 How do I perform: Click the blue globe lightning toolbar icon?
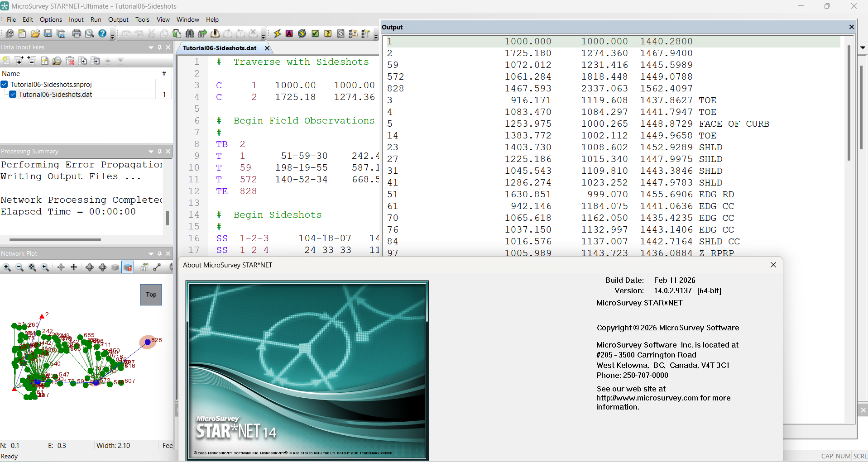(x=302, y=33)
